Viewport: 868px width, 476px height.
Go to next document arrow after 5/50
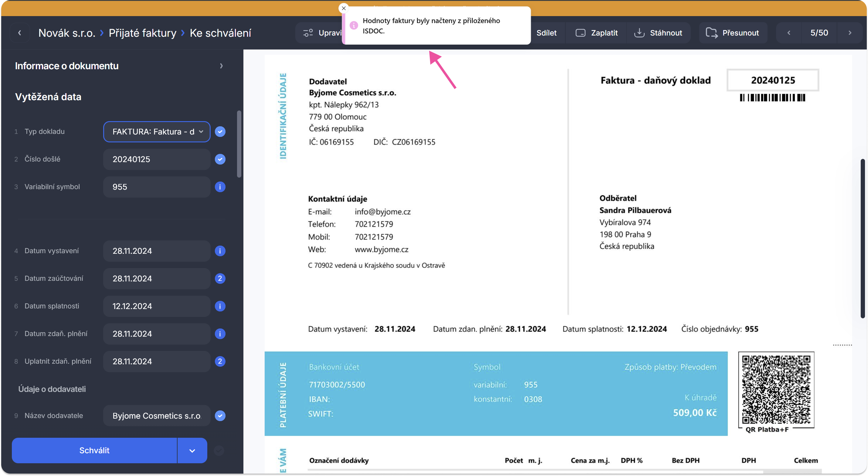coord(850,33)
